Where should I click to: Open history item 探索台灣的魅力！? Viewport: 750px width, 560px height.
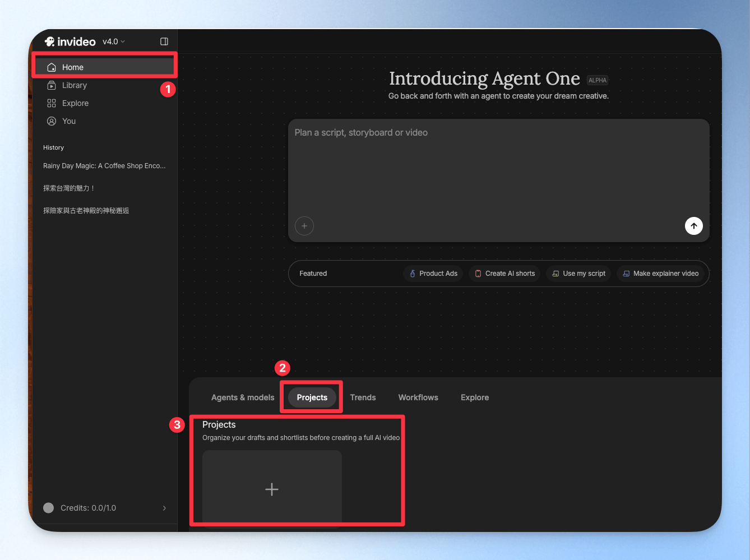(69, 188)
